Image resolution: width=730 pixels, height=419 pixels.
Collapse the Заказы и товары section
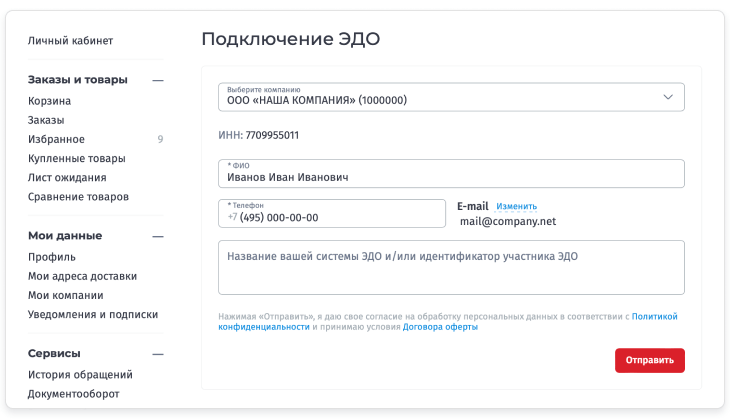point(157,80)
